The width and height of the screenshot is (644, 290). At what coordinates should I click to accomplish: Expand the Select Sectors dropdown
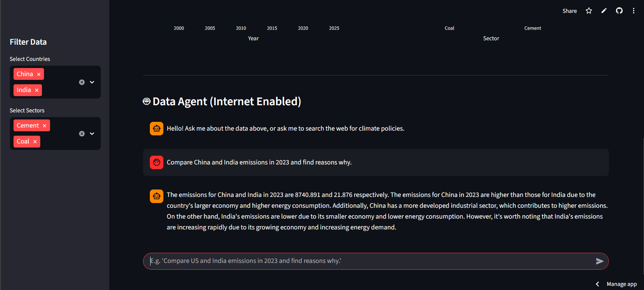pos(92,133)
